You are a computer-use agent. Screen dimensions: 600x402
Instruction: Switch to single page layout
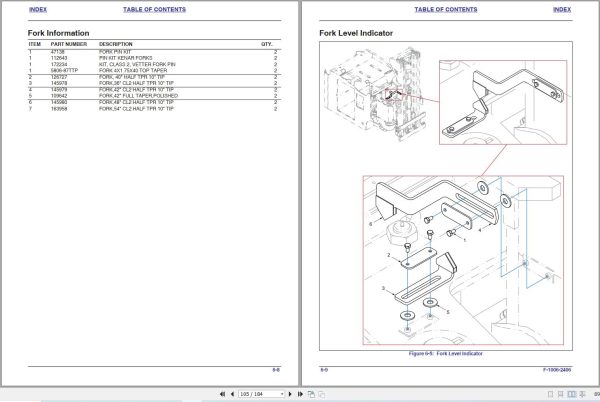coord(551,394)
